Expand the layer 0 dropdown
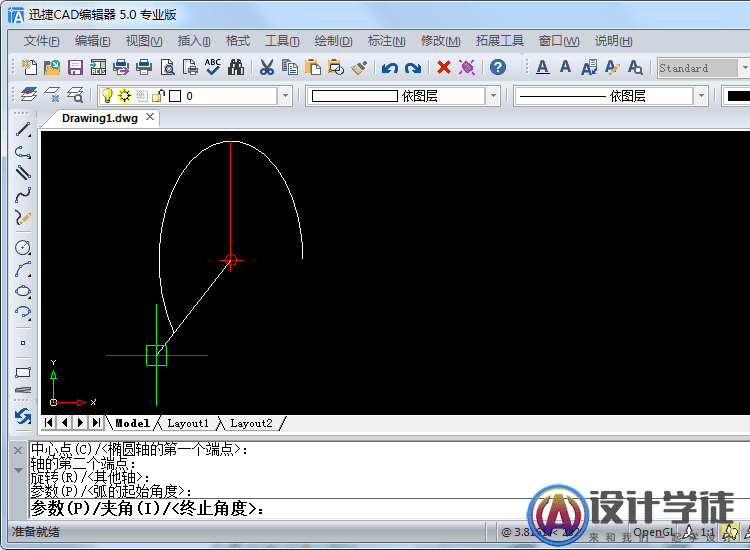 (x=285, y=96)
